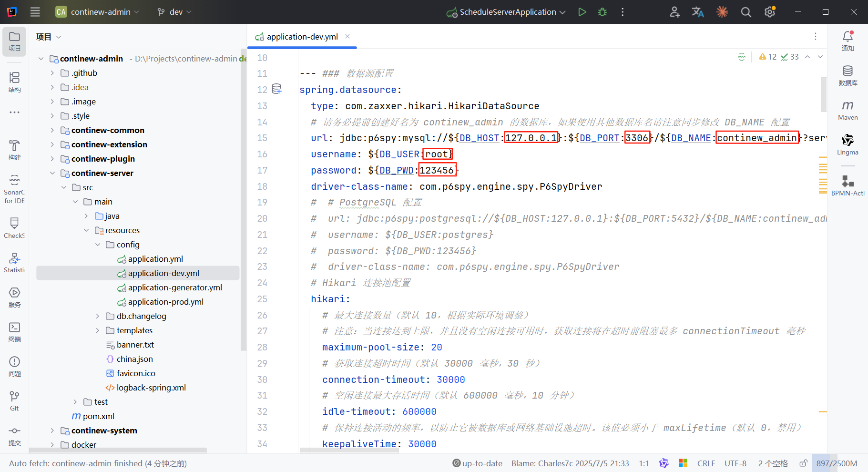The width and height of the screenshot is (868, 472).
Task: Start debugging with the bug icon
Action: pyautogui.click(x=602, y=12)
